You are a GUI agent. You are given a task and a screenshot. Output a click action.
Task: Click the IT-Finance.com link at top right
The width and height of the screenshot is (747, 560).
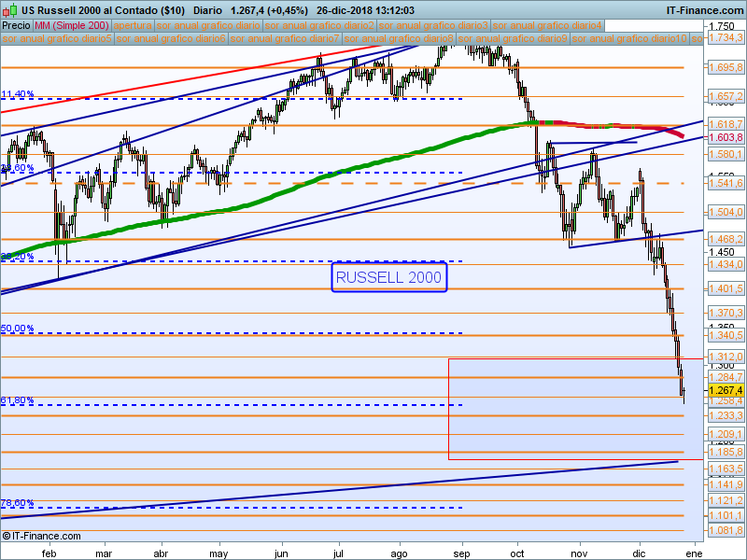coord(704,10)
